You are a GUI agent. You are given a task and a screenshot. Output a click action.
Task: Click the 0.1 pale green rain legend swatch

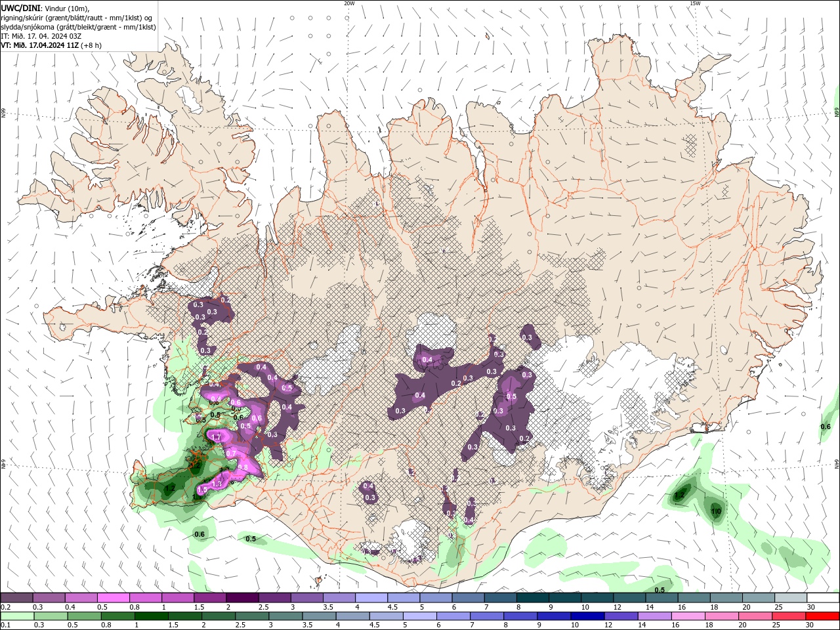point(18,616)
